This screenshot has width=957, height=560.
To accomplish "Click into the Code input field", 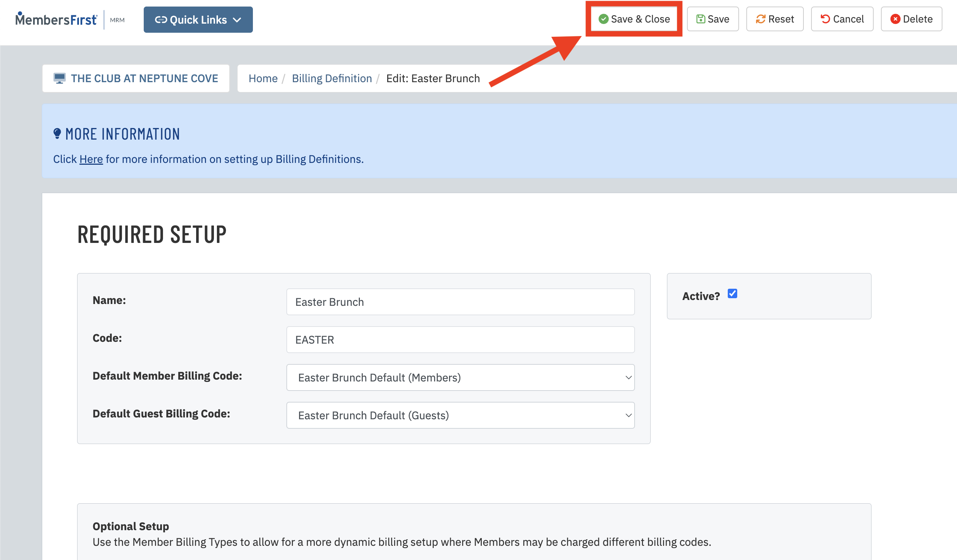I will click(x=460, y=340).
